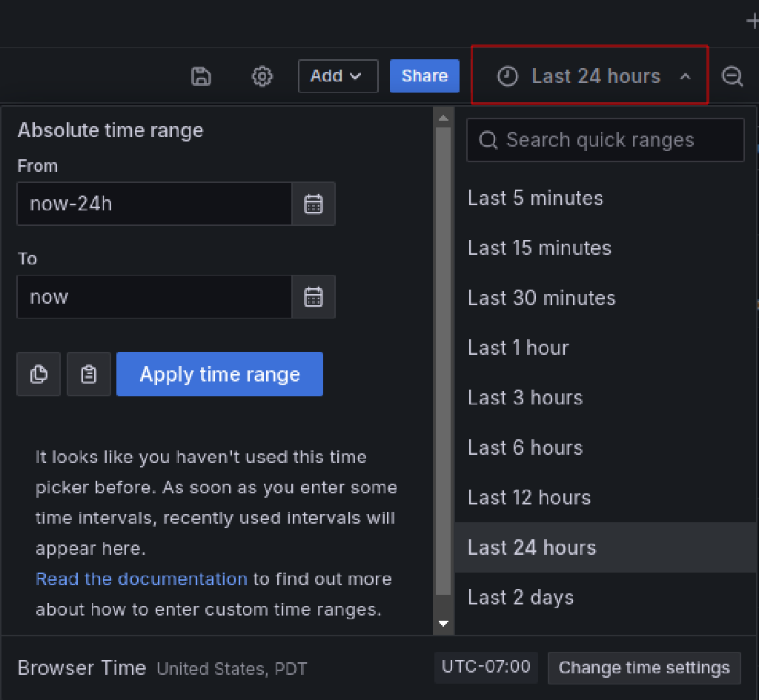Viewport: 759px width, 700px height.
Task: Click the plus icon in the top corner
Action: 752,21
